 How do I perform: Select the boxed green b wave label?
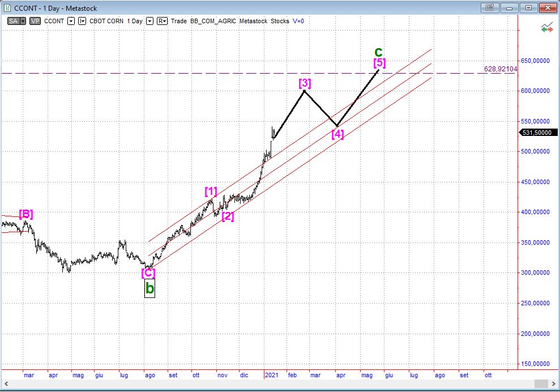(x=149, y=288)
